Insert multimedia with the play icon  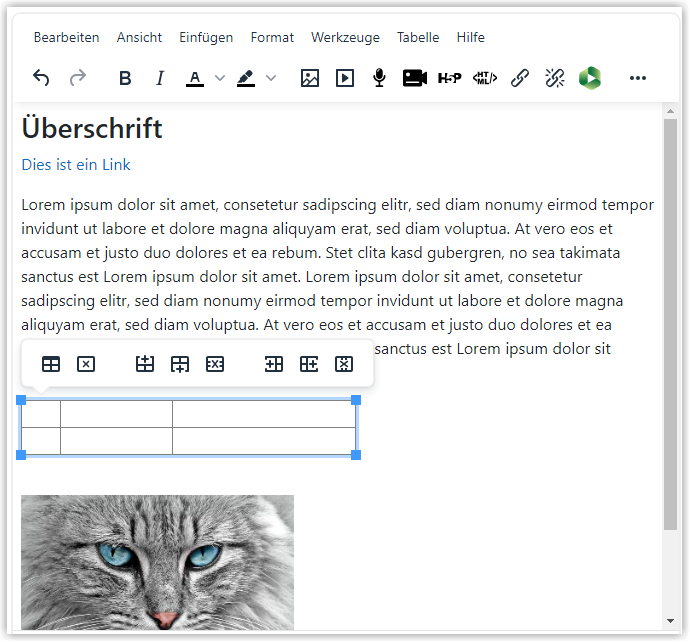(345, 78)
